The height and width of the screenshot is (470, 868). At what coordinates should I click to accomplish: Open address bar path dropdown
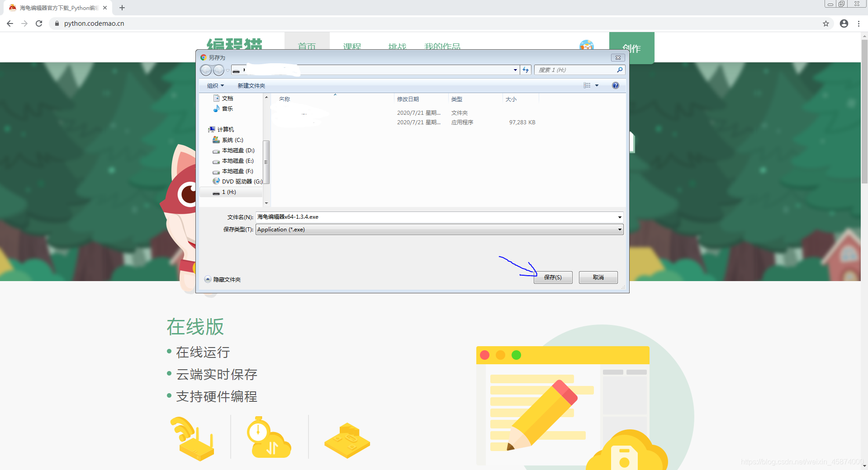[x=515, y=70]
